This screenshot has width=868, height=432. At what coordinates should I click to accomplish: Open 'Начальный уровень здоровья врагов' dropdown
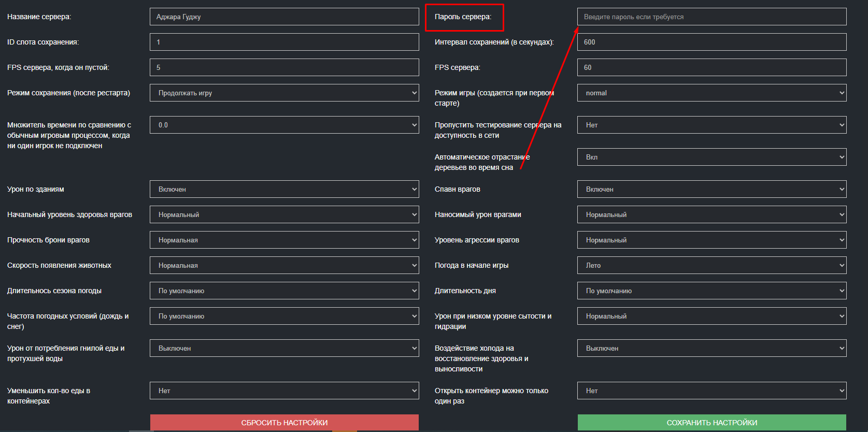284,214
